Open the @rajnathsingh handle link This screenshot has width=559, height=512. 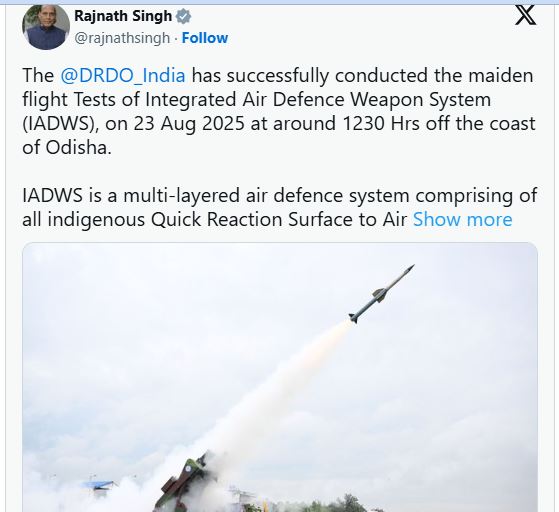tap(122, 38)
